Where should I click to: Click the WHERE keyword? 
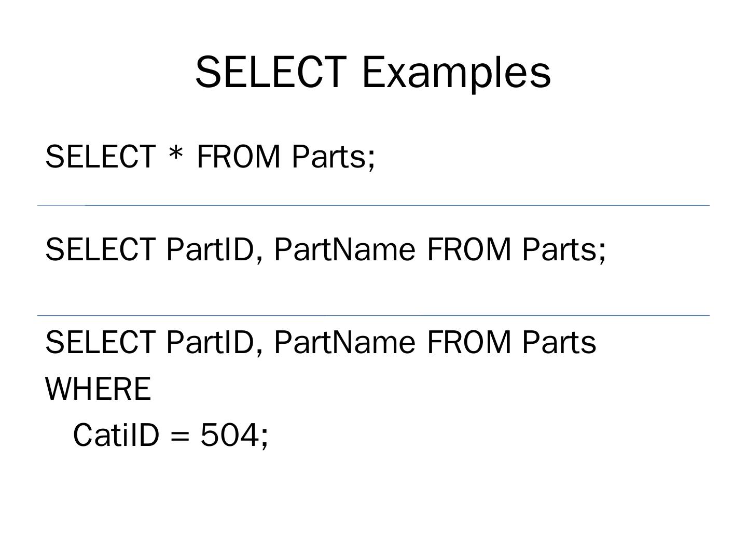click(99, 389)
